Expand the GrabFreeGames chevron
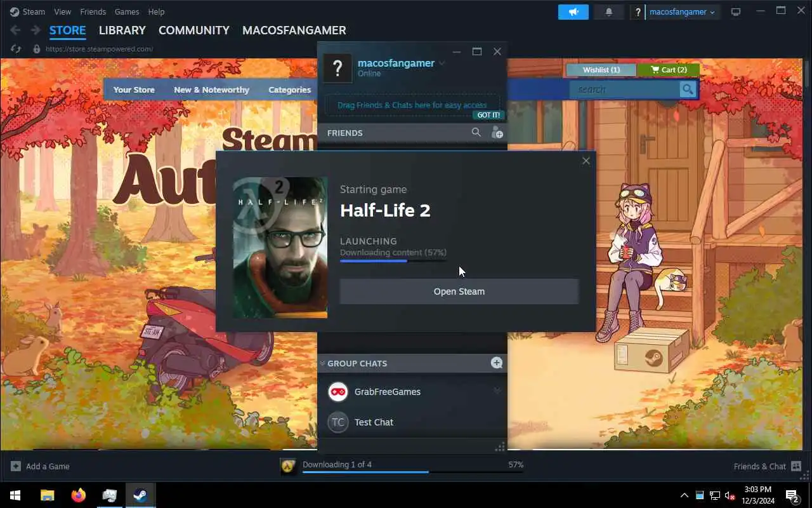Image resolution: width=812 pixels, height=508 pixels. point(497,391)
